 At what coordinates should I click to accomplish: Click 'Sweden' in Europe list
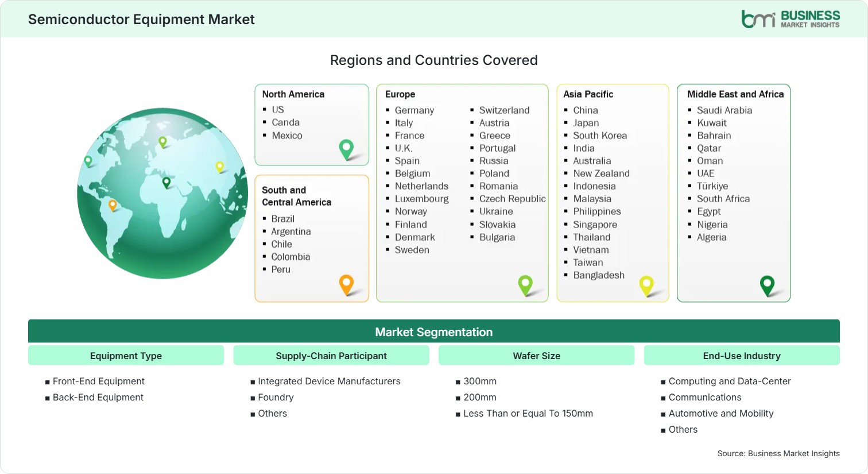coord(412,250)
